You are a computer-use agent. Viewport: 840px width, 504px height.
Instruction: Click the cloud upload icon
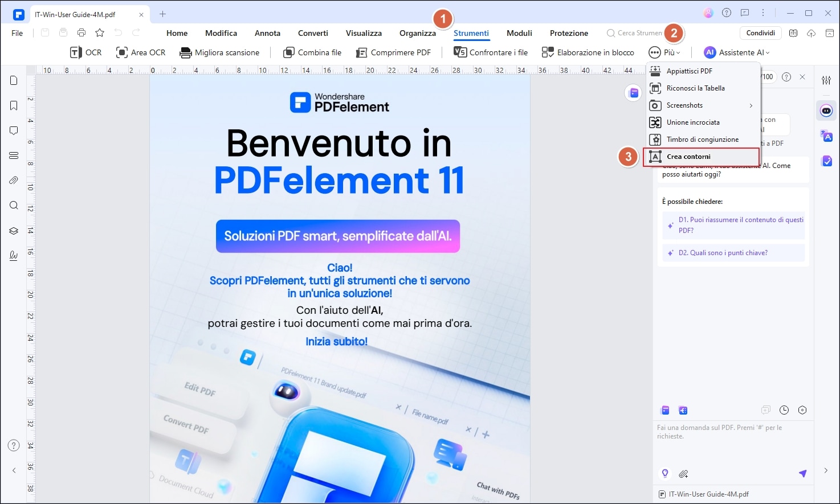pos(811,33)
